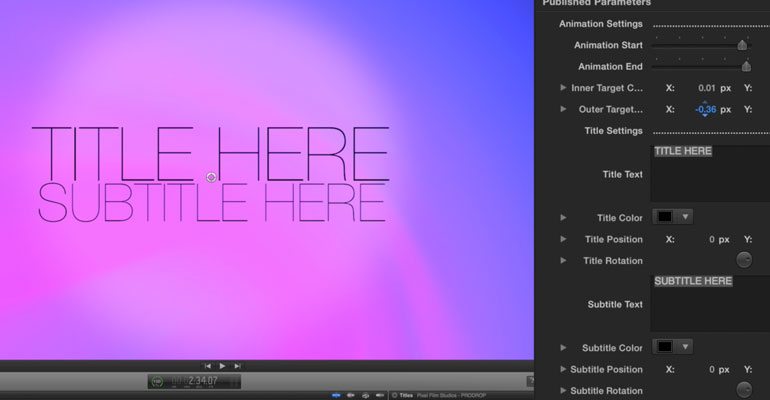Click the Titles label in timeline bar
This screenshot has width=770, height=400.
tap(406, 395)
